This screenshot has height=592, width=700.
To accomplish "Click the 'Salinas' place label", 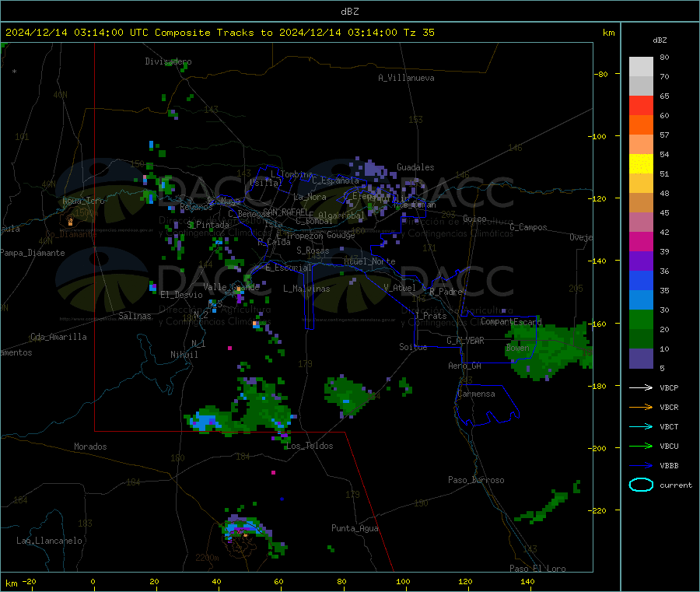I will [x=135, y=316].
